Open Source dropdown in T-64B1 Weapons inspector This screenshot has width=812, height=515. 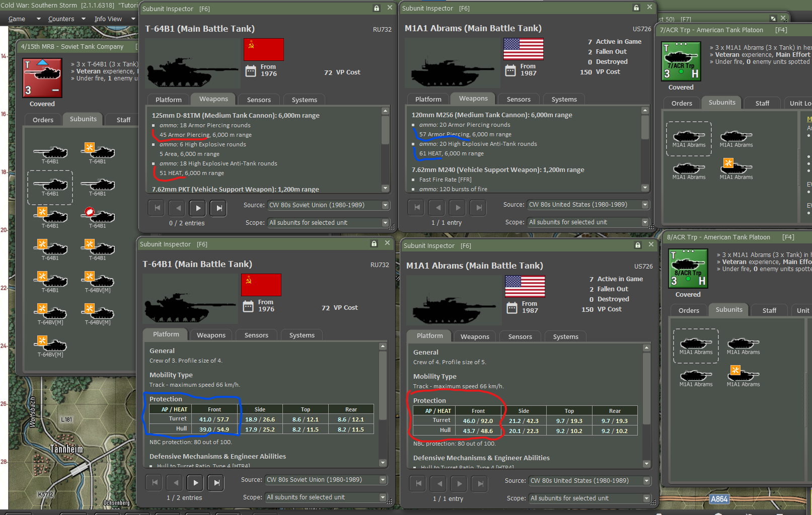[x=329, y=205]
